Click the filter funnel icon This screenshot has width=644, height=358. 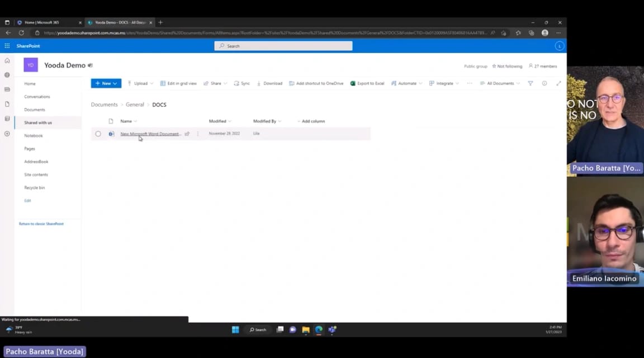(x=531, y=83)
